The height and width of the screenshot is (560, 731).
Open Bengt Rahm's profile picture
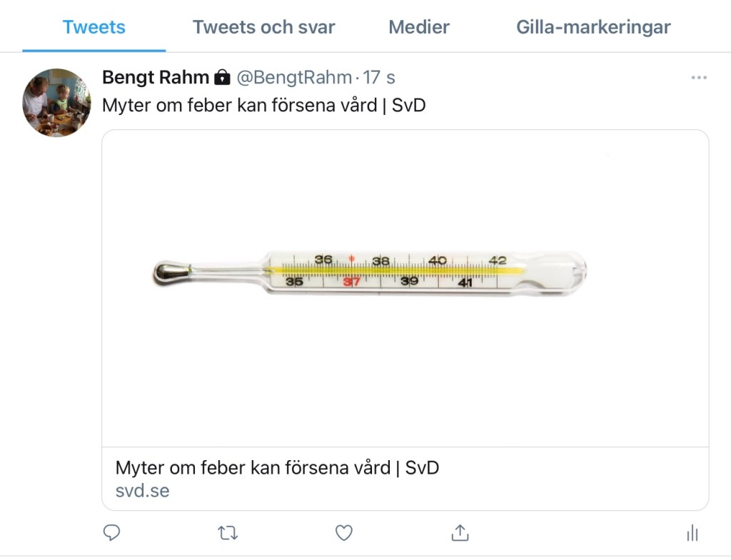pyautogui.click(x=56, y=103)
